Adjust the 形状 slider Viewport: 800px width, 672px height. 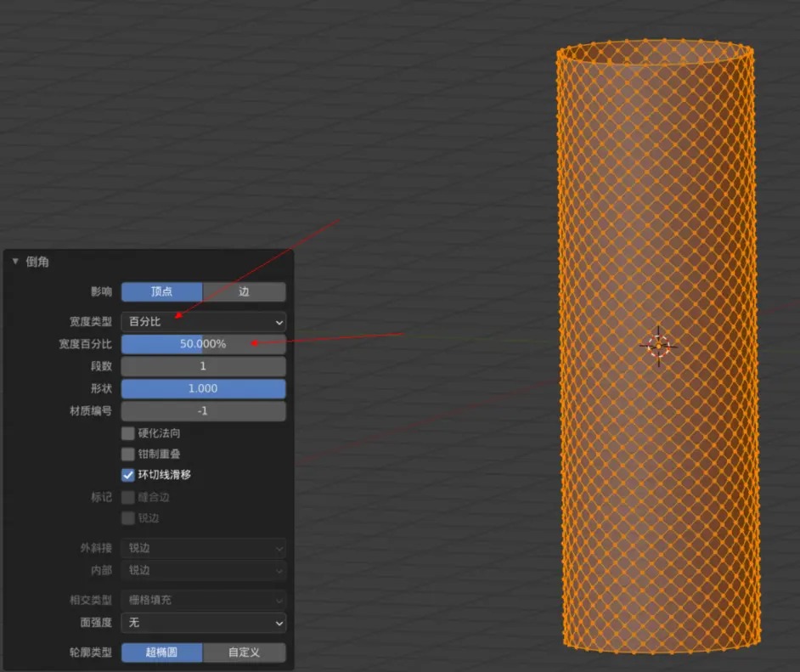[204, 388]
